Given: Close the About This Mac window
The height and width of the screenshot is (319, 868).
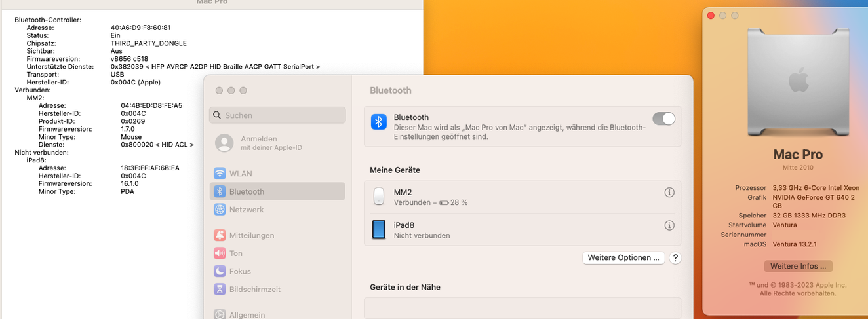Looking at the screenshot, I should coord(711,16).
